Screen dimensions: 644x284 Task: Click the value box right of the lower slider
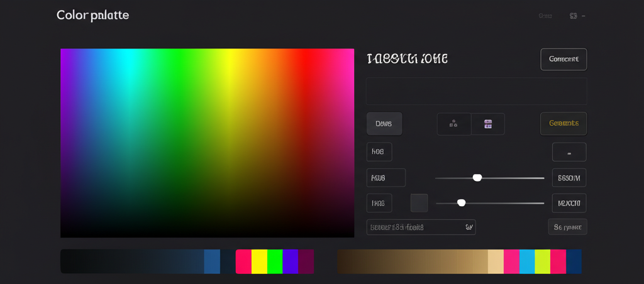[x=569, y=203]
